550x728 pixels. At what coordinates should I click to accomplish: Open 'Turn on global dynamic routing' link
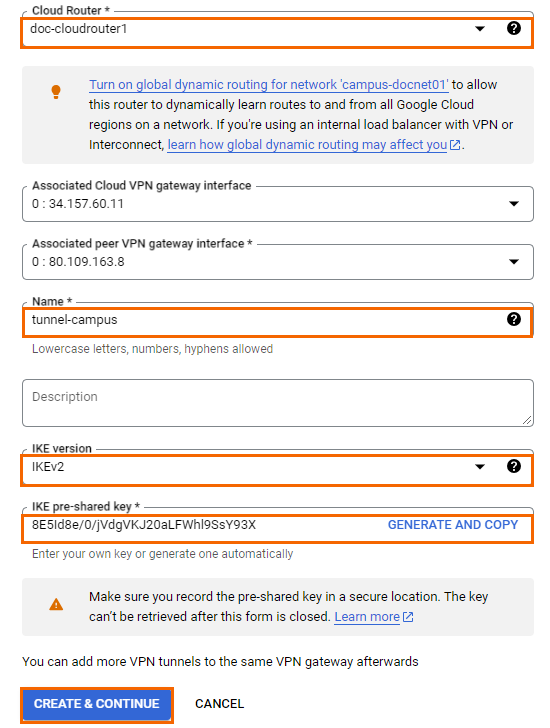click(x=269, y=84)
